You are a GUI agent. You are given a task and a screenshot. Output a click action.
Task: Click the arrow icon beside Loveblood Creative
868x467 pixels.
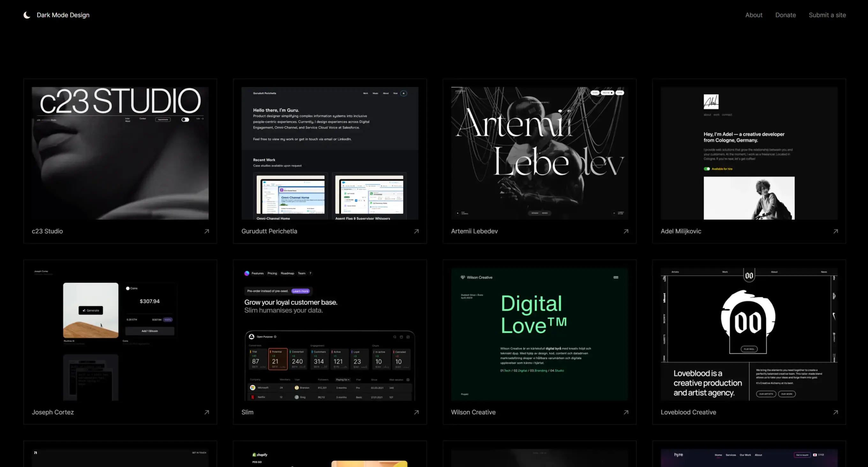(x=835, y=412)
